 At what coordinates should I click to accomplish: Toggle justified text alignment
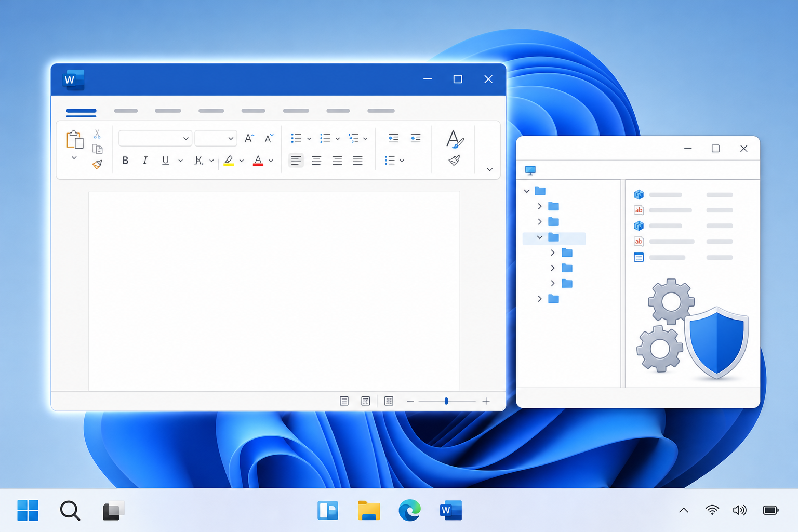pos(357,161)
